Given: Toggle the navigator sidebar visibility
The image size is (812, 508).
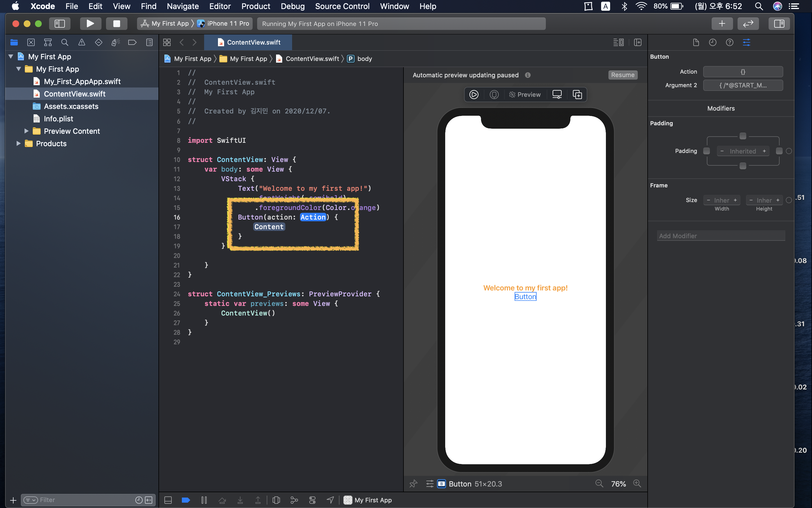Looking at the screenshot, I should point(59,23).
